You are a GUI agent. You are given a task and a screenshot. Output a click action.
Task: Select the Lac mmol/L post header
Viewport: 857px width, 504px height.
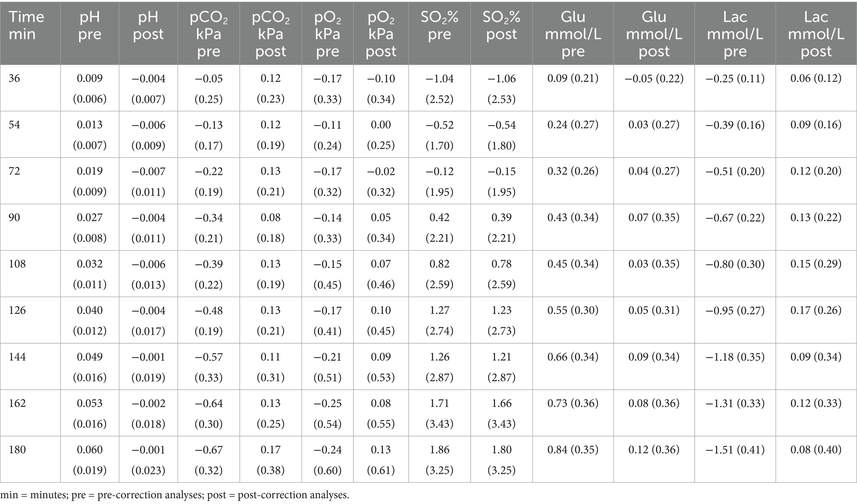point(816,34)
